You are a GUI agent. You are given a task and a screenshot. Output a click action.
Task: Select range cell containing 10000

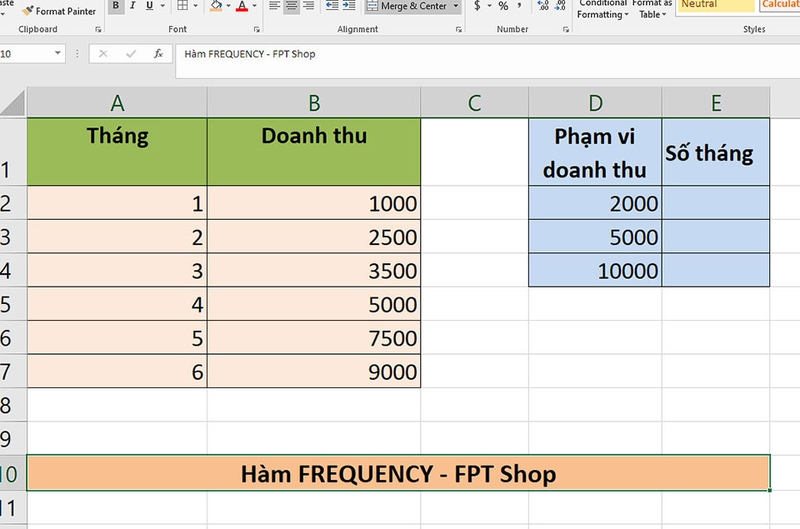tap(595, 270)
